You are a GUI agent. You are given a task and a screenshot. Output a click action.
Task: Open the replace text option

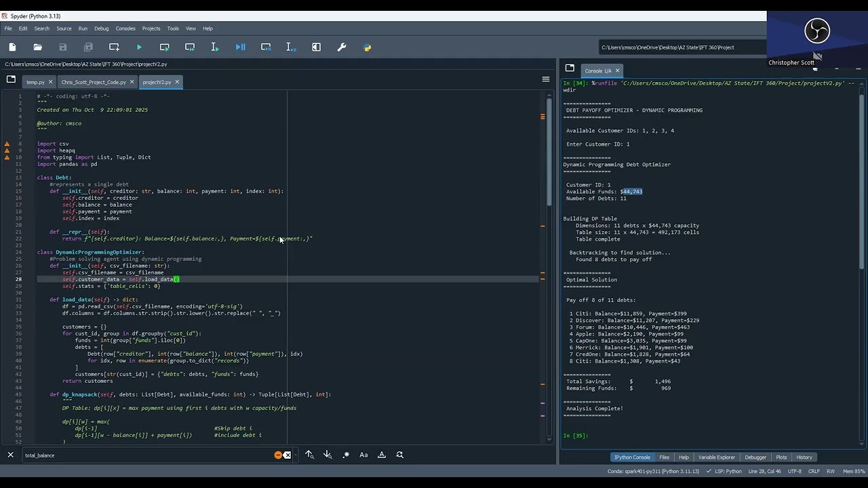(399, 455)
